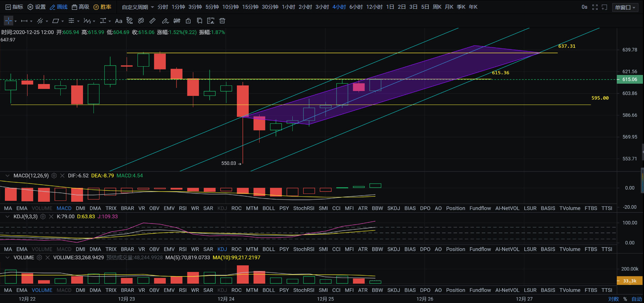The height and width of the screenshot is (303, 644).
Task: Select the wave W3 drawing tool
Action: [87, 21]
